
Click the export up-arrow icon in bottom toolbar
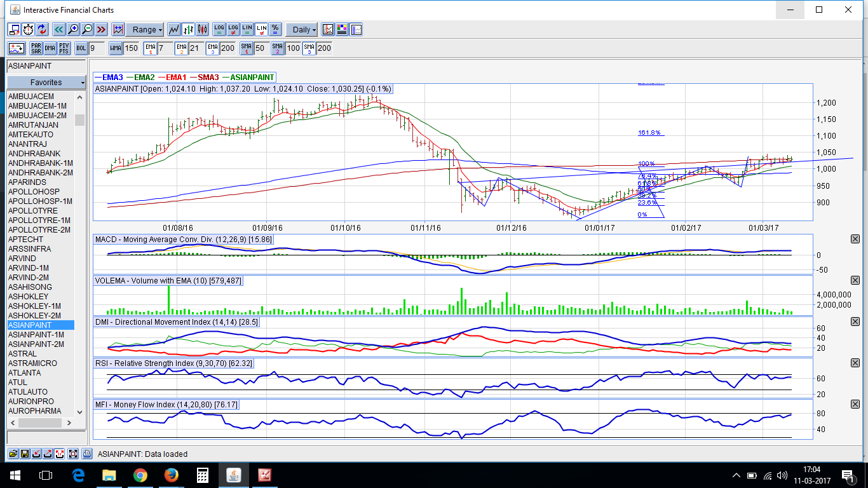click(48, 454)
